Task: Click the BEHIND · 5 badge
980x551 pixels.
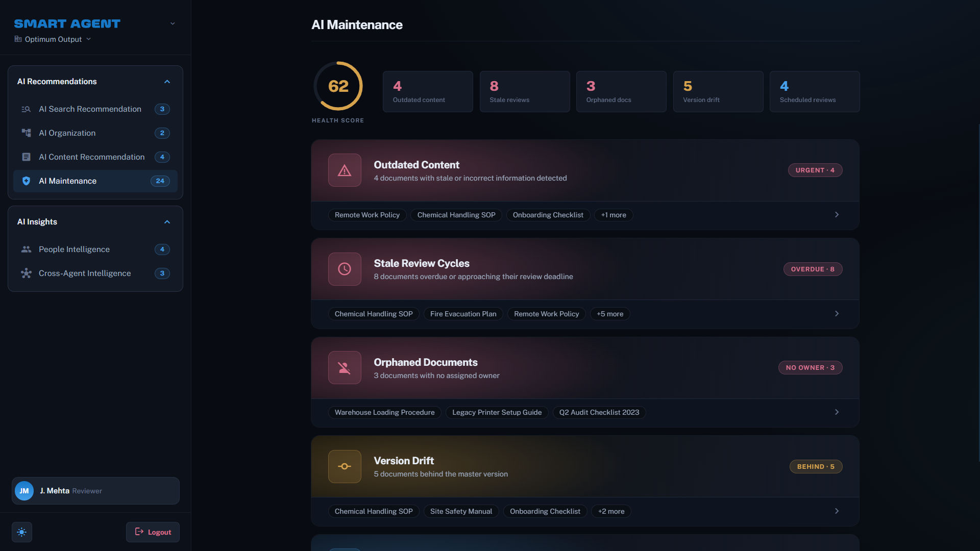Action: pos(816,467)
